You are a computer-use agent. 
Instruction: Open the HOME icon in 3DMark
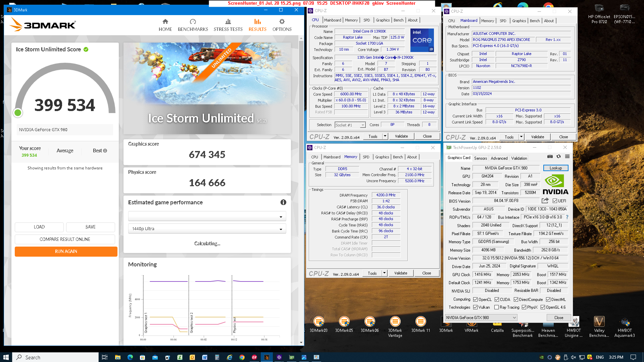(165, 21)
